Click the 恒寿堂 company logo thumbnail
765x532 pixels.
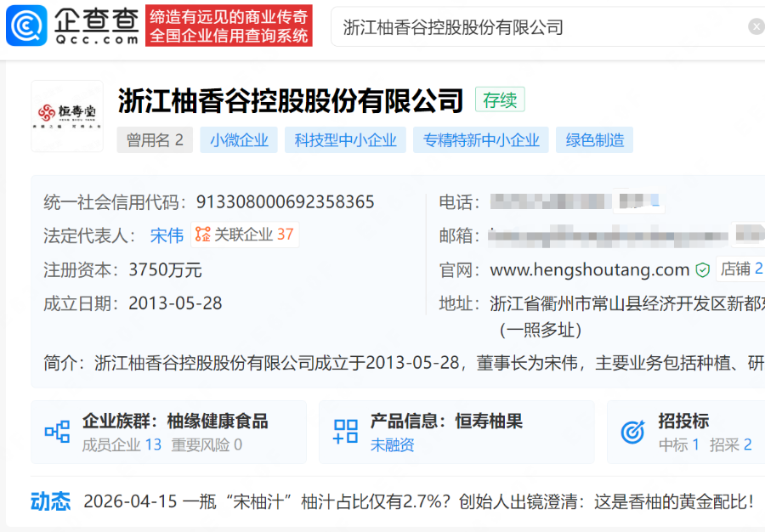click(x=67, y=116)
